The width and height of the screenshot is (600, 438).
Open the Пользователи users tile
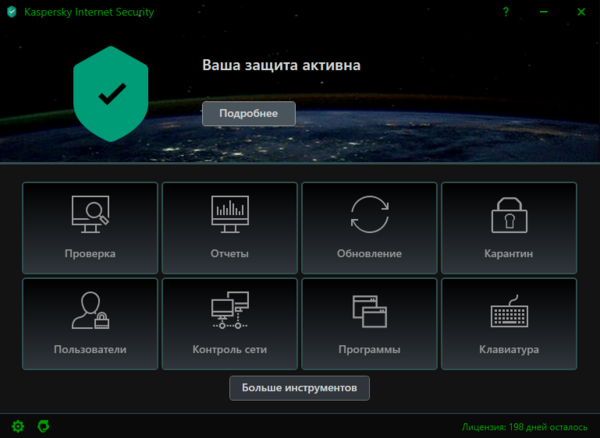click(x=90, y=324)
